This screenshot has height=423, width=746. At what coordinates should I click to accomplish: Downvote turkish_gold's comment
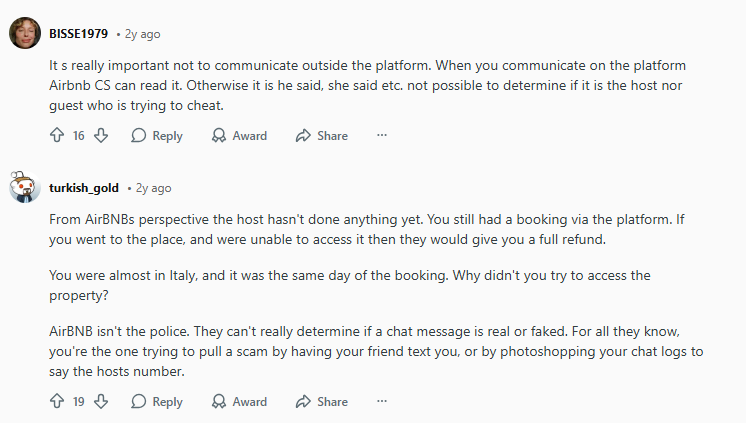pyautogui.click(x=101, y=402)
